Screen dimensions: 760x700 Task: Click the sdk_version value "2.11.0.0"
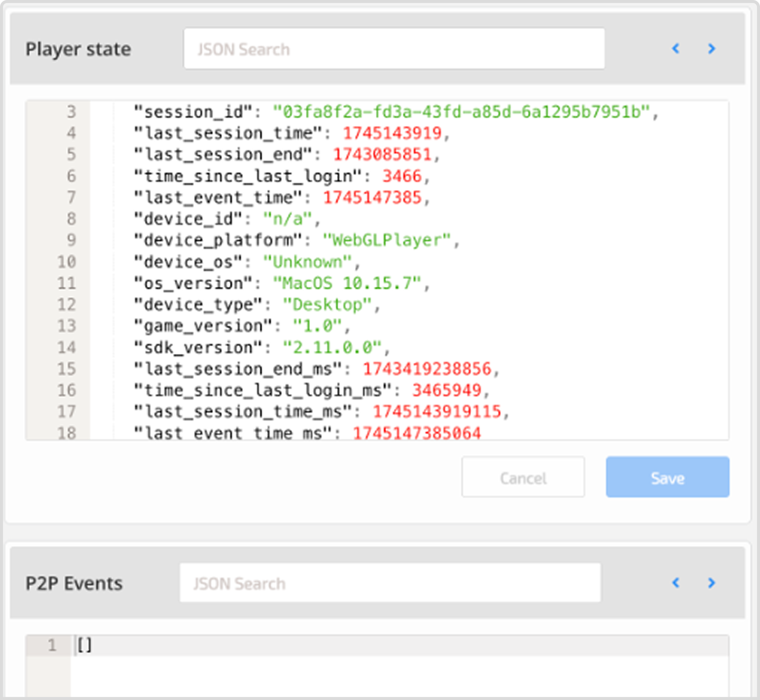click(x=332, y=348)
